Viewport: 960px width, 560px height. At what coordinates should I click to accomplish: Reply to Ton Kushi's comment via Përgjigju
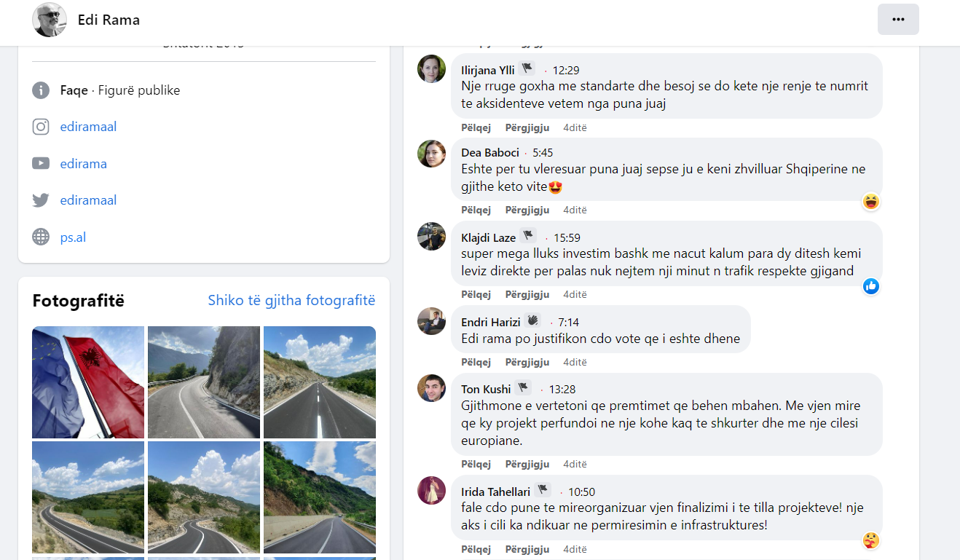(x=527, y=464)
